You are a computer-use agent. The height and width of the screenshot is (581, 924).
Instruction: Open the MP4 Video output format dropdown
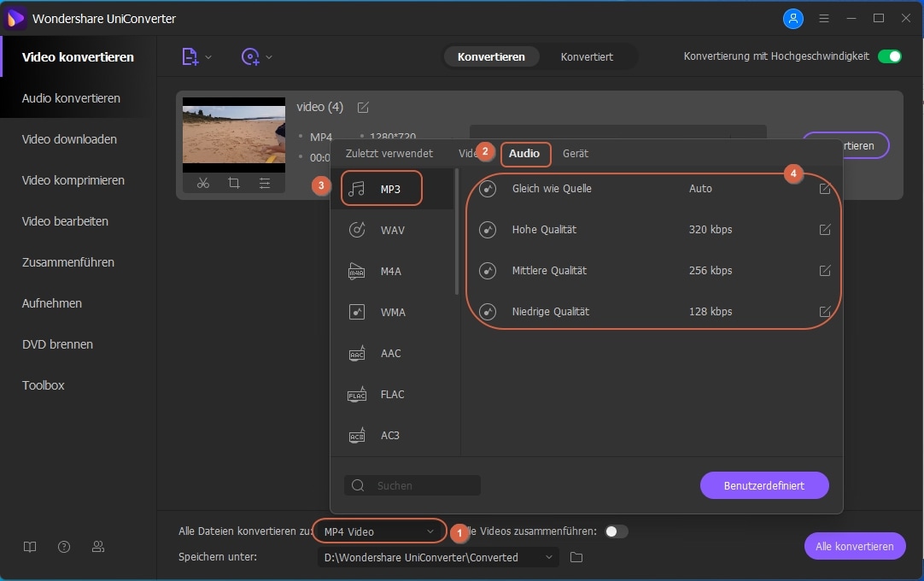(379, 531)
